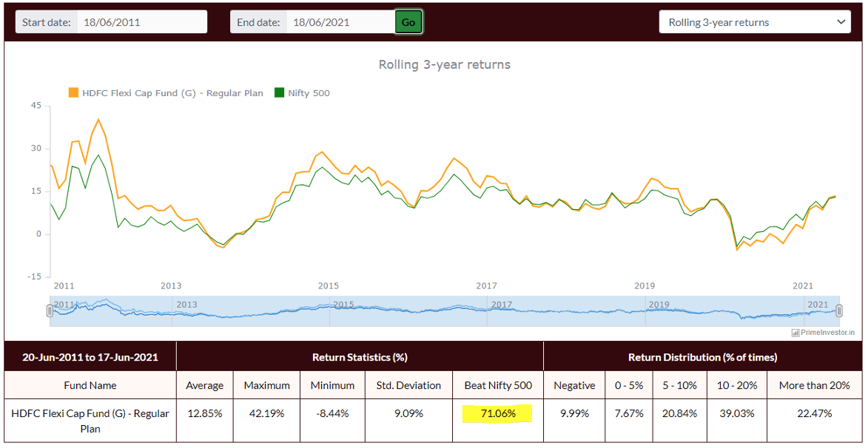Click the 9.99% negative value

(x=575, y=414)
